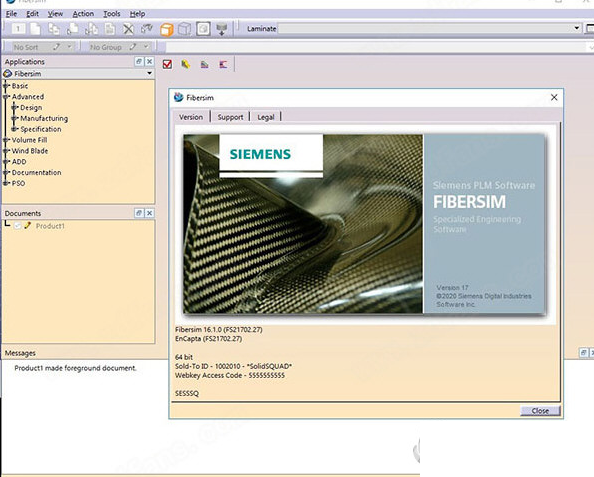Screen dimensions: 594x477
Task: Click the copy documents toolbar icon
Action: coord(54,29)
